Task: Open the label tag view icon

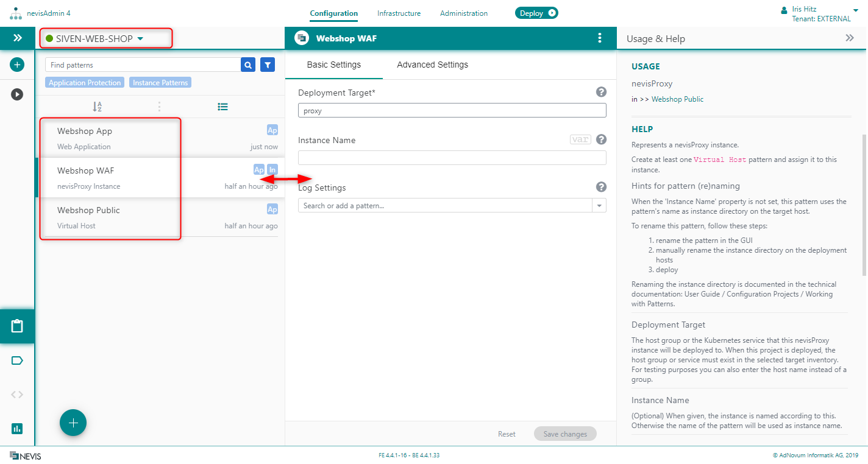Action: (17, 360)
